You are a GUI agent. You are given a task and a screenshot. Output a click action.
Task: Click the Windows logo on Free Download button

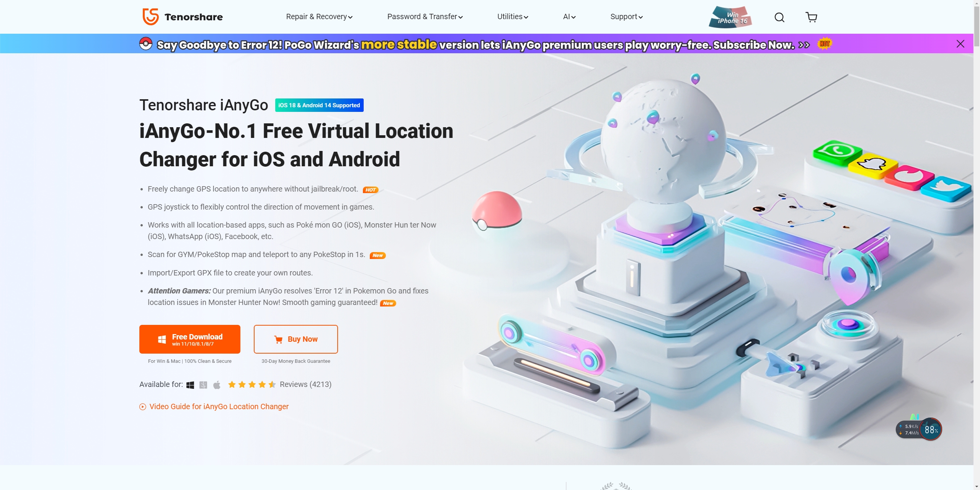coord(161,339)
